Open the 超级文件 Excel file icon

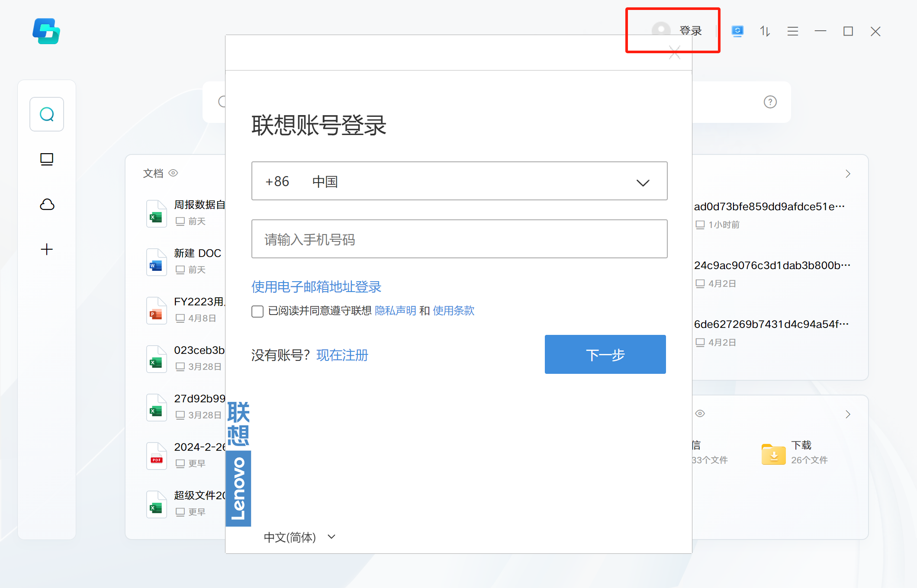coord(156,504)
